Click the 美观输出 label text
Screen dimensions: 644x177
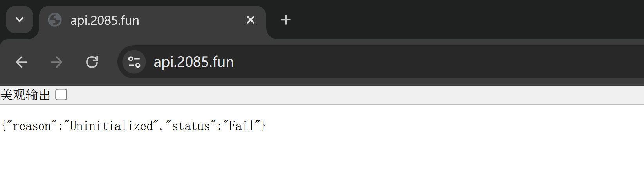tap(25, 95)
